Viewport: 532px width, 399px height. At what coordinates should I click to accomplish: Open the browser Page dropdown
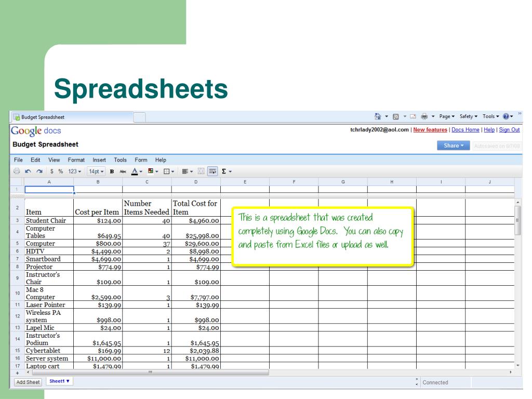click(x=446, y=116)
